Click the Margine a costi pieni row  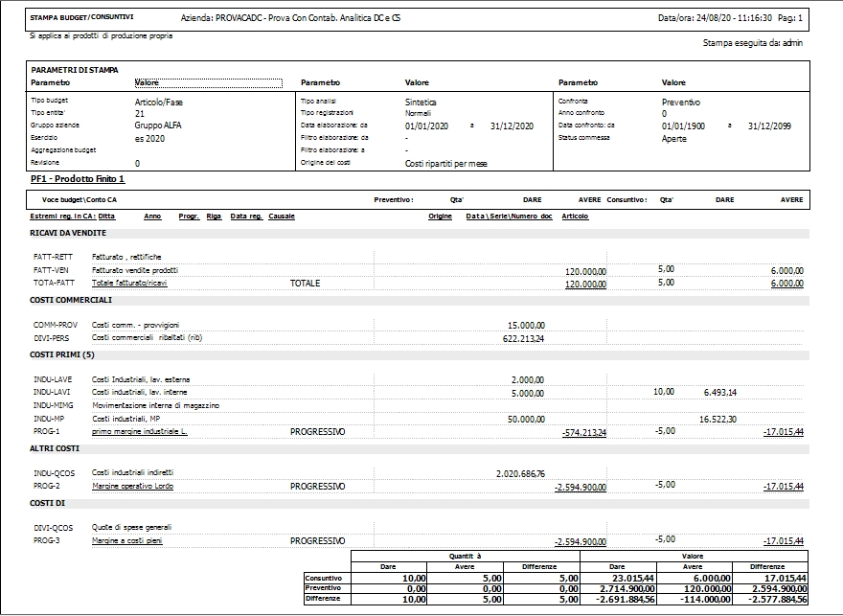click(130, 540)
